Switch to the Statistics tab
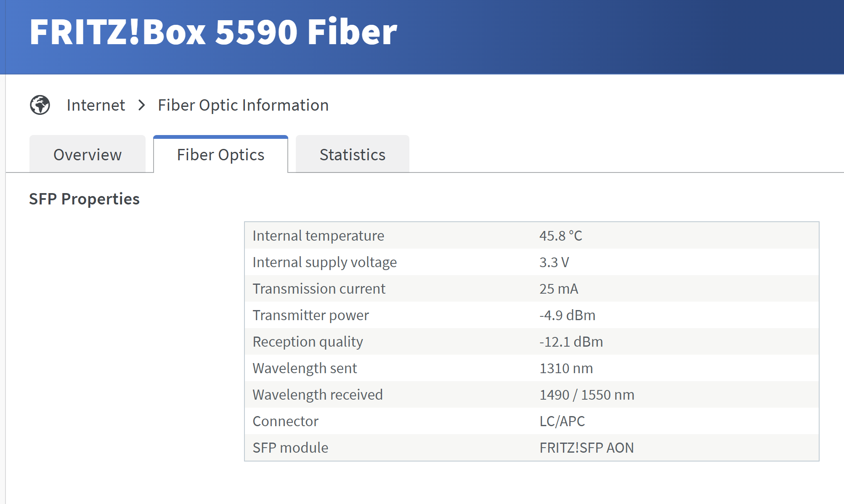This screenshot has width=844, height=504. tap(352, 154)
